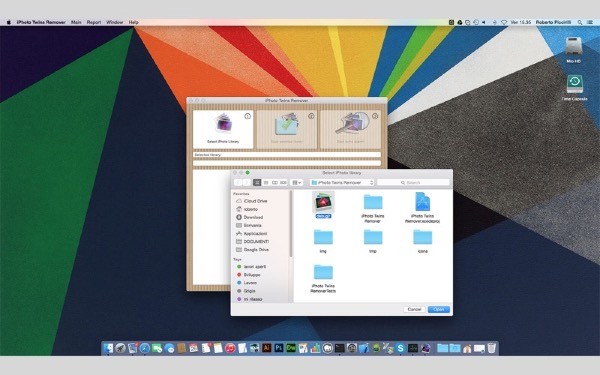Go back with dialog's back arrow
This screenshot has height=375, width=600.
click(x=238, y=183)
